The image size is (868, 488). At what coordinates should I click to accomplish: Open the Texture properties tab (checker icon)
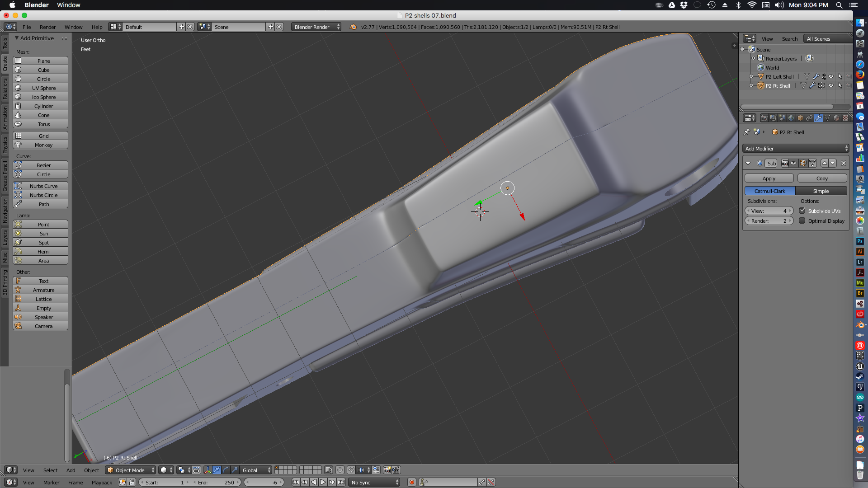point(845,118)
